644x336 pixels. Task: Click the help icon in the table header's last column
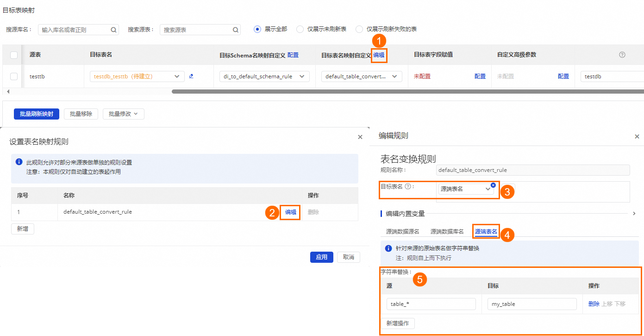tap(622, 55)
